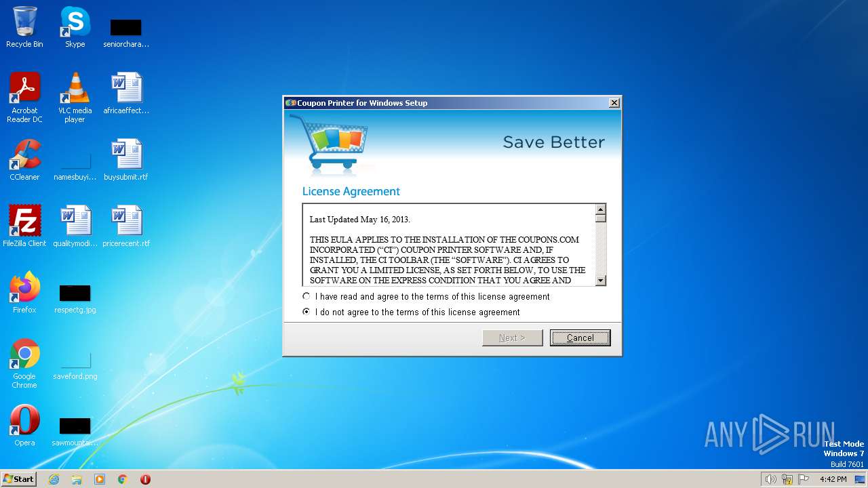Cancel the Coupon Printer setup
This screenshot has width=868, height=488.
click(580, 338)
